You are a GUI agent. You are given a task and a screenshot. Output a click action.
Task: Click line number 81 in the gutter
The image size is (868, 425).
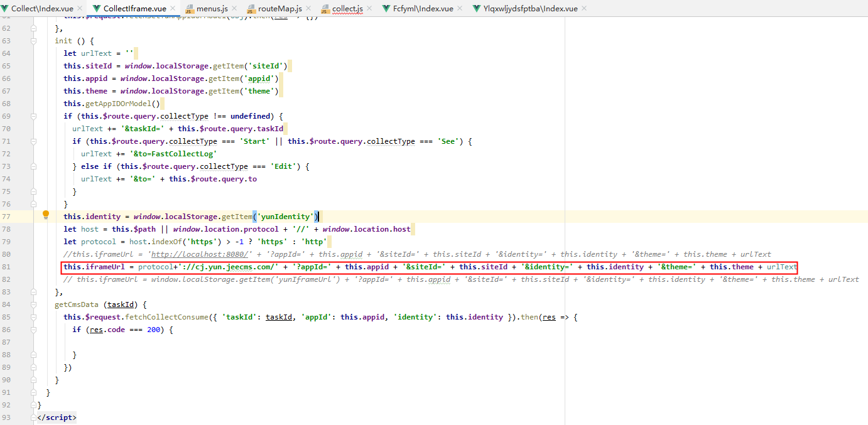[x=6, y=267]
